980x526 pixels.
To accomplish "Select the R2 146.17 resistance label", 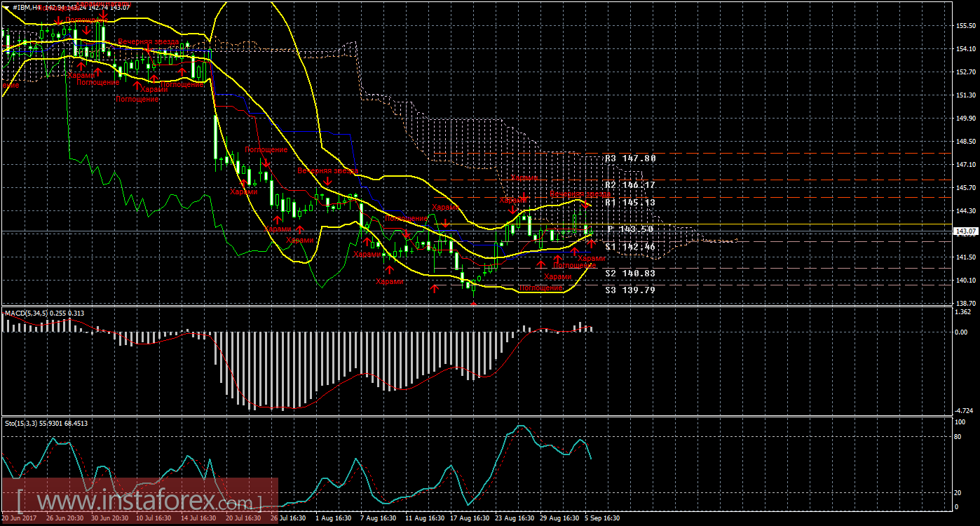I will [x=630, y=184].
